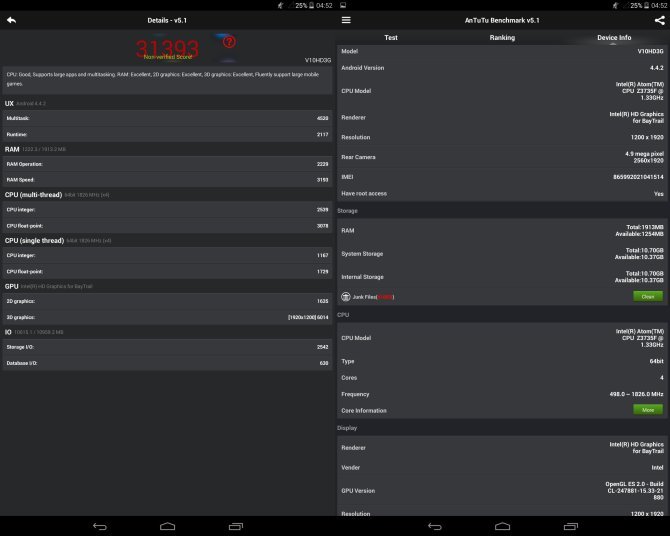Viewport: 670px width, 536px height.
Task: Tap the back arrow in Details header
Action: [x=12, y=20]
